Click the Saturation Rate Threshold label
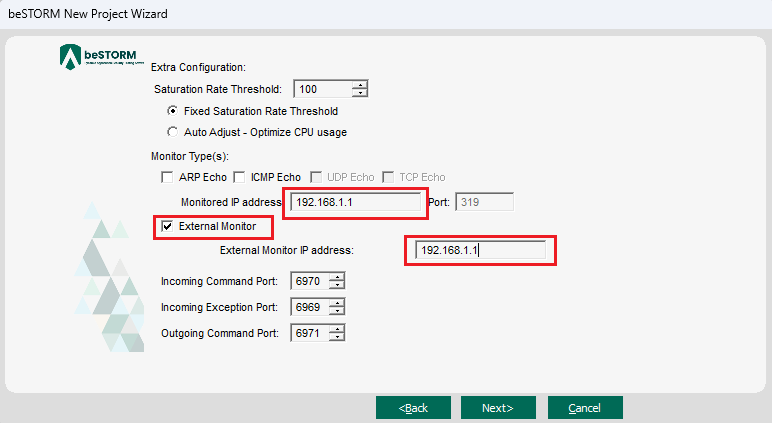 point(218,89)
